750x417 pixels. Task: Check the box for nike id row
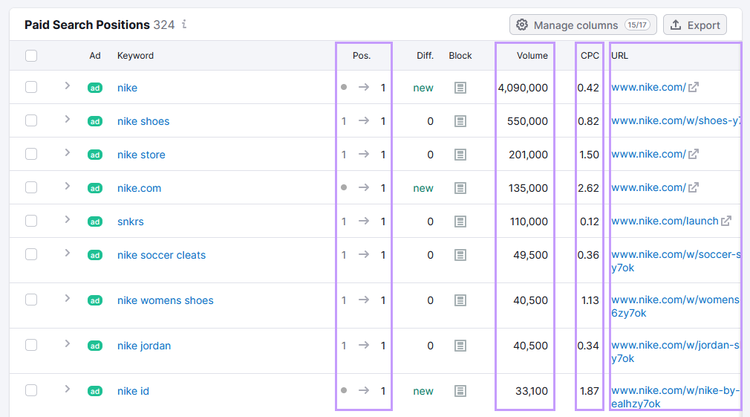(31, 391)
